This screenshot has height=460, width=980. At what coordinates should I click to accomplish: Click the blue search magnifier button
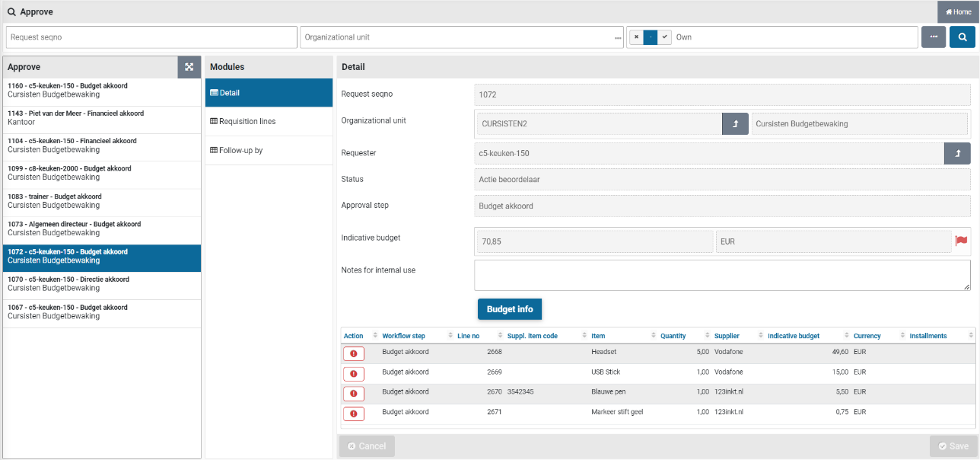tap(962, 37)
